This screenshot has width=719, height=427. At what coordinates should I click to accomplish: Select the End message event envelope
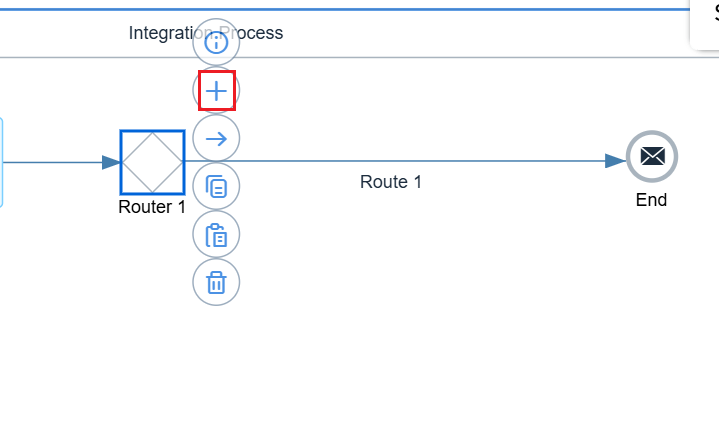652,156
